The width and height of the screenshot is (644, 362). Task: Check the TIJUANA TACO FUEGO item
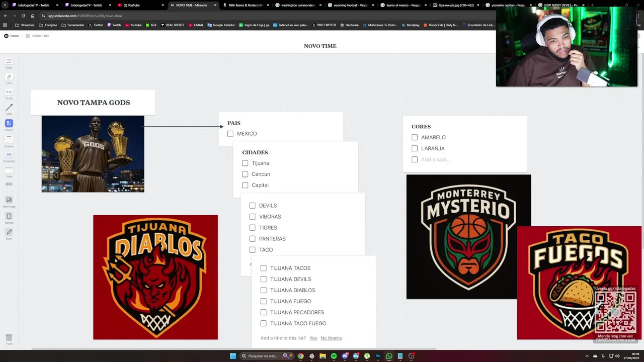pyautogui.click(x=264, y=323)
